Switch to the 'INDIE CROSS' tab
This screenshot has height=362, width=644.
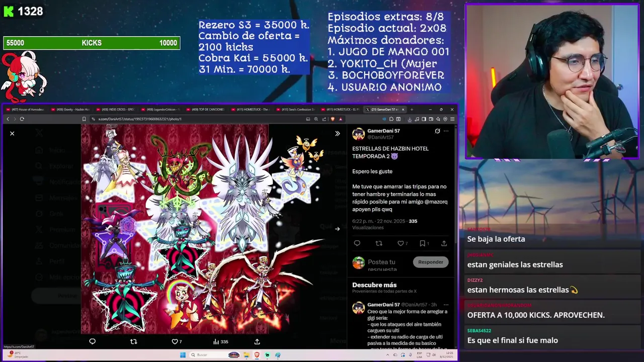[x=117, y=109]
